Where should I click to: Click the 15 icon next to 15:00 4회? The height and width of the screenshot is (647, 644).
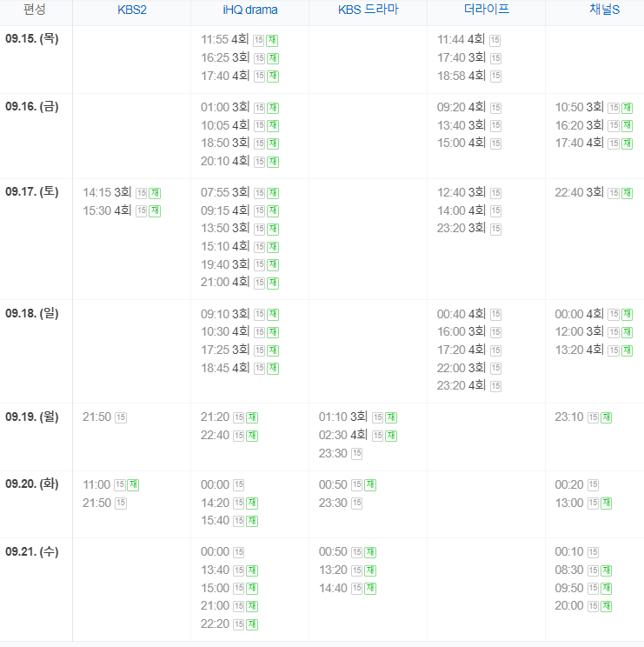click(496, 143)
